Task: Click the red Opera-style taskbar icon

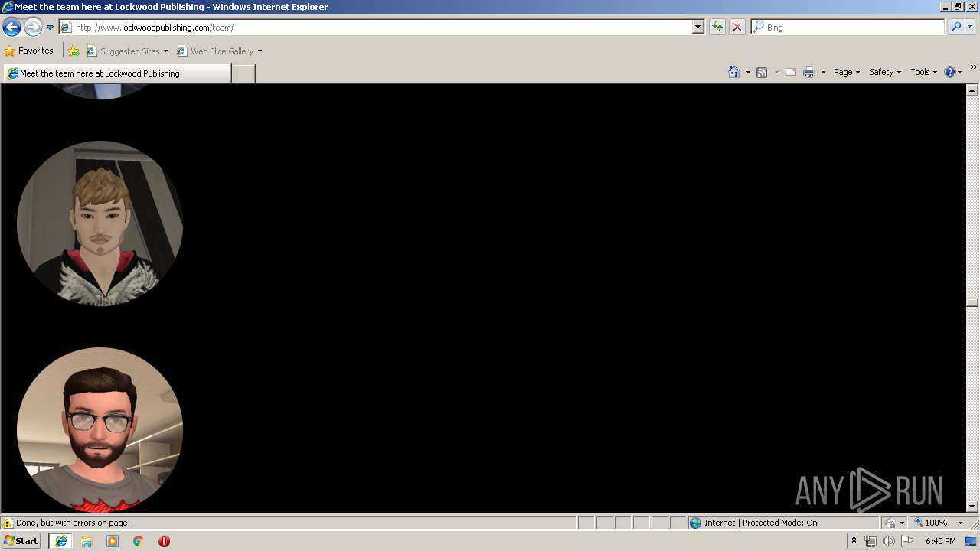Action: pyautogui.click(x=164, y=541)
